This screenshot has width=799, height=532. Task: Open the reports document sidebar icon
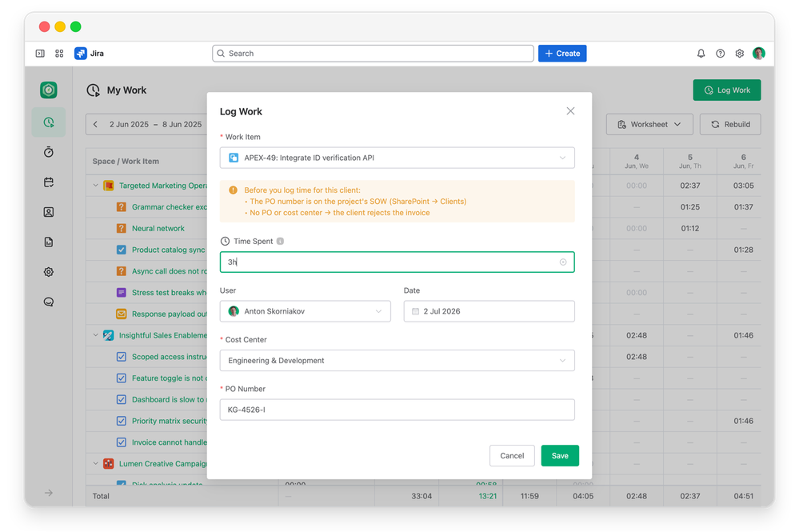49,242
